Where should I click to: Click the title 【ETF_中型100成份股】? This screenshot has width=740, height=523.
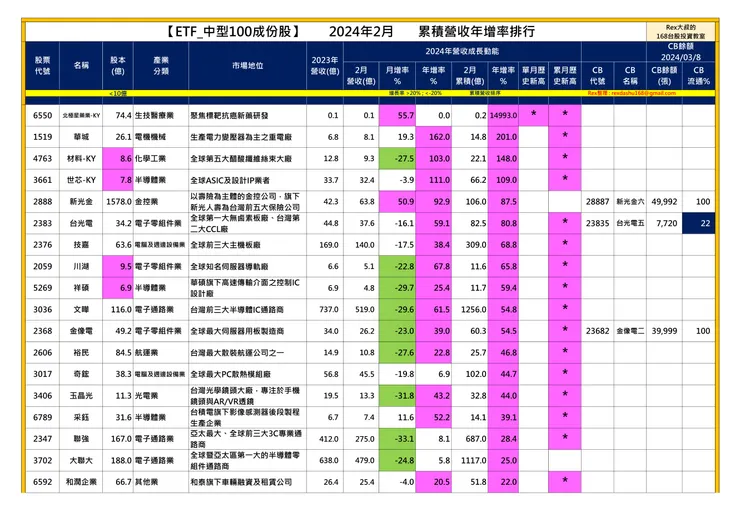coord(232,32)
